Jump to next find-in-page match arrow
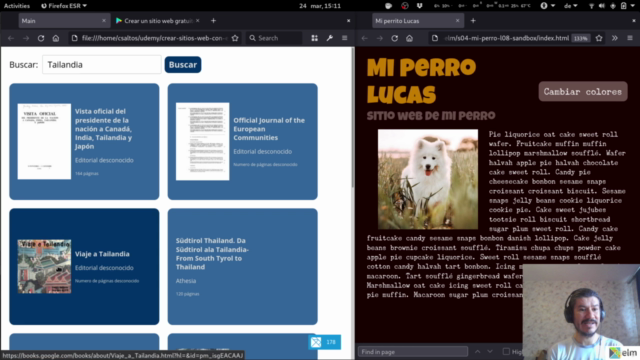Viewport: 640px width, 360px height. 490,351
